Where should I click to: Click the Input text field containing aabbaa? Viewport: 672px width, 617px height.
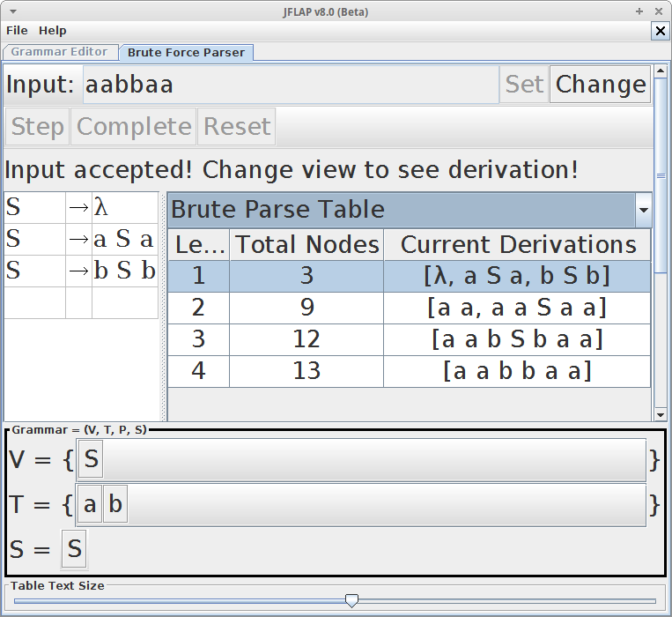pyautogui.click(x=291, y=85)
